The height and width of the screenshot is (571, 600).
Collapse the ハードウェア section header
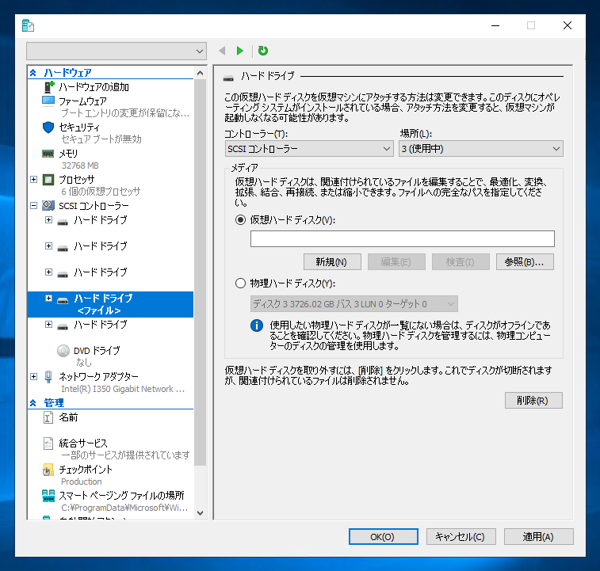point(33,72)
